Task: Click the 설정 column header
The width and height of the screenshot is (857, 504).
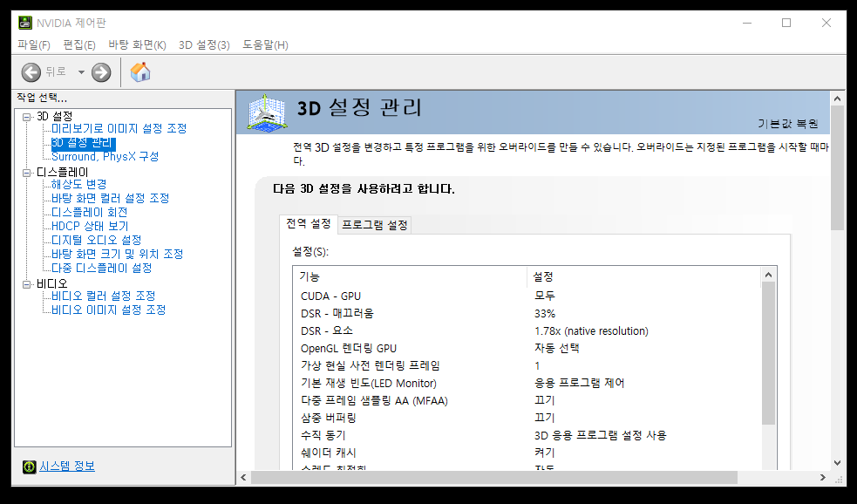Action: [644, 277]
